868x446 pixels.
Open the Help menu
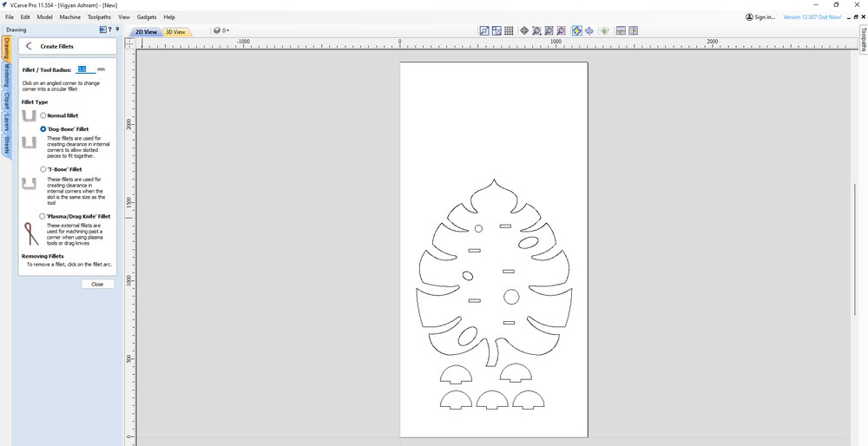[169, 17]
